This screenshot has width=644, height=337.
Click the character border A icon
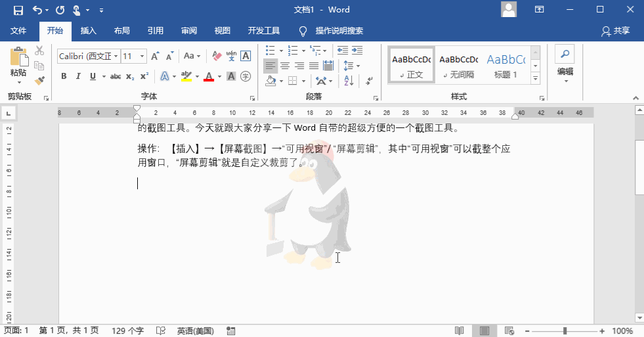[246, 56]
